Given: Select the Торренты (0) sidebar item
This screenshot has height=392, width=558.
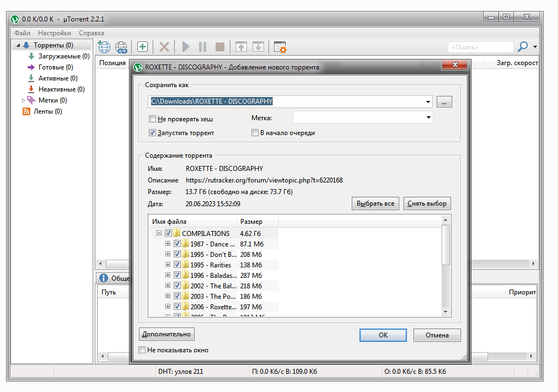Looking at the screenshot, I should (x=53, y=45).
